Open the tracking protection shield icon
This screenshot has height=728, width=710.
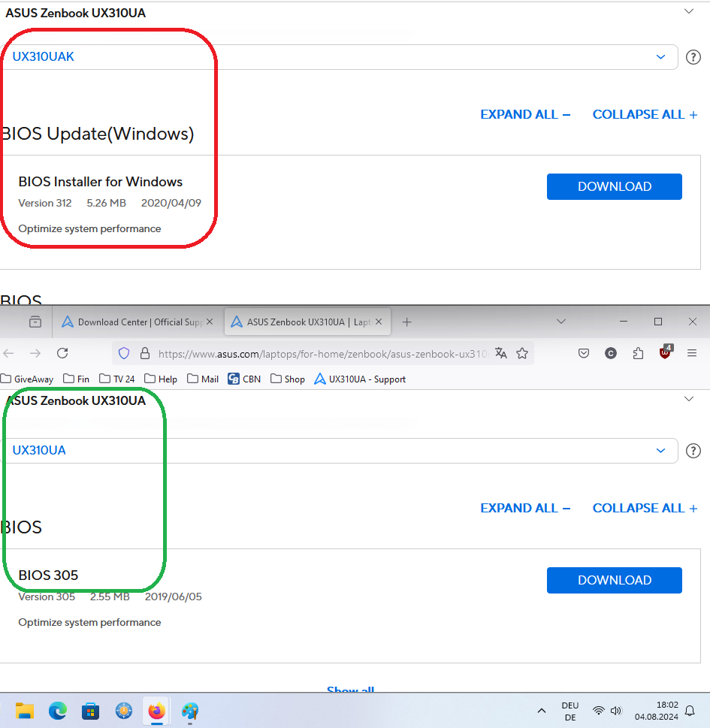pyautogui.click(x=124, y=353)
